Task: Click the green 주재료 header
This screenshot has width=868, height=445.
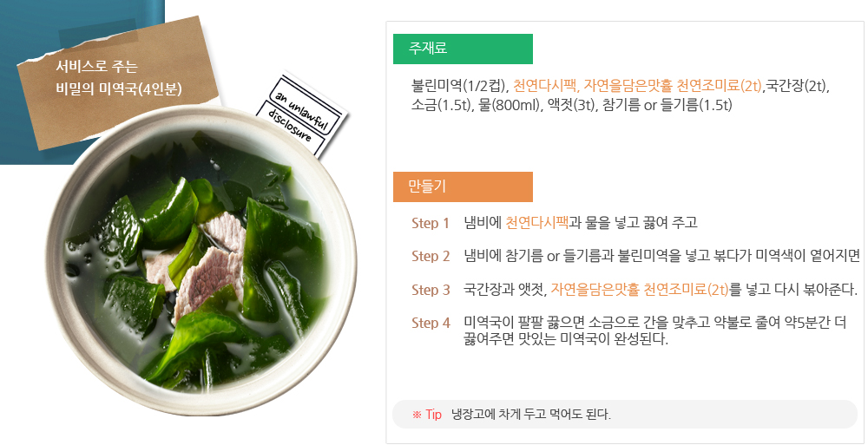Action: [462, 49]
